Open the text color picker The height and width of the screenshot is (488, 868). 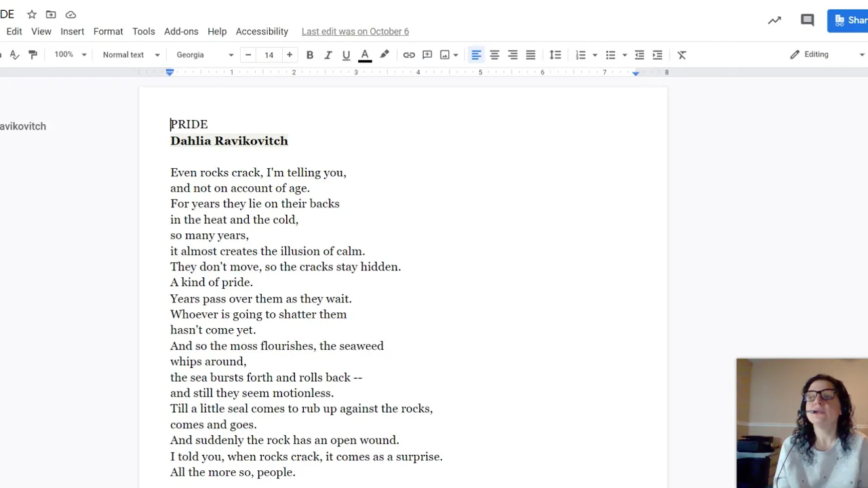pos(365,55)
